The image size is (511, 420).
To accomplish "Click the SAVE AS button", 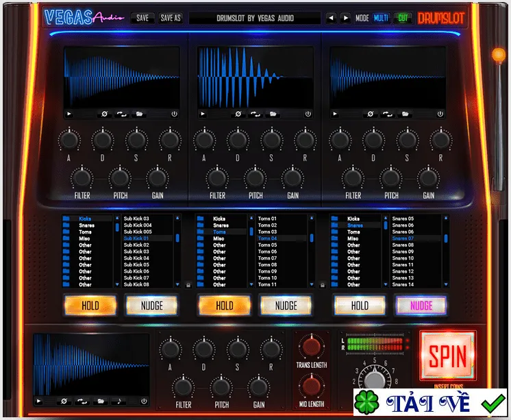I will [x=171, y=18].
